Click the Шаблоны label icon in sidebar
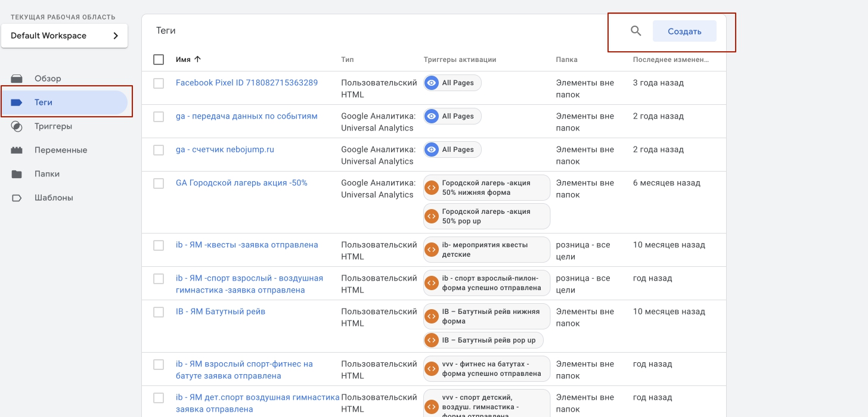This screenshot has width=868, height=417. (x=17, y=198)
